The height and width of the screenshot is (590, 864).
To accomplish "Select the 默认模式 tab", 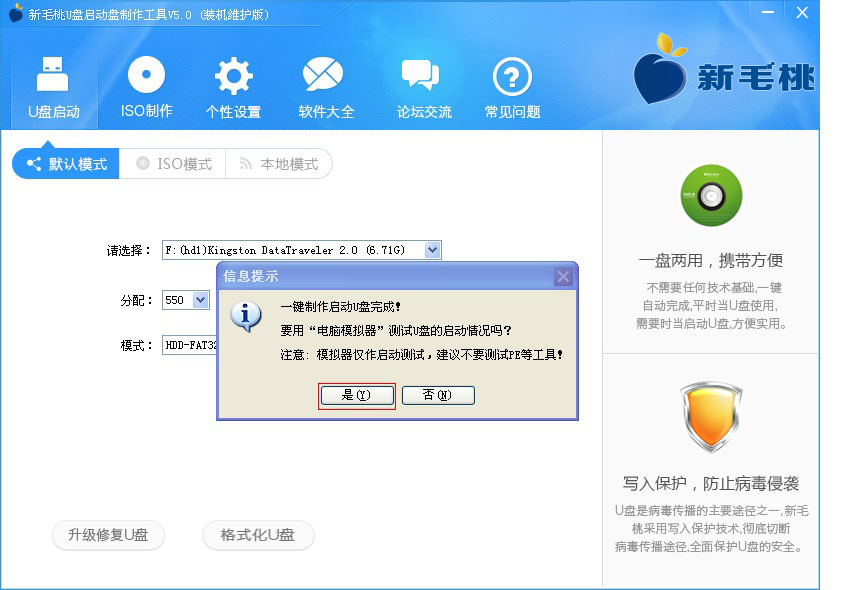I will pos(66,164).
